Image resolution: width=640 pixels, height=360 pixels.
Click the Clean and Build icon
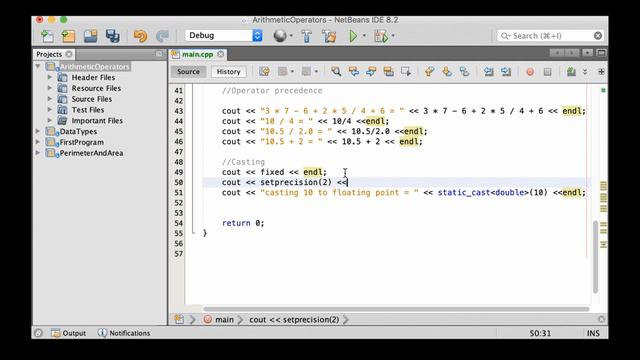(x=329, y=36)
